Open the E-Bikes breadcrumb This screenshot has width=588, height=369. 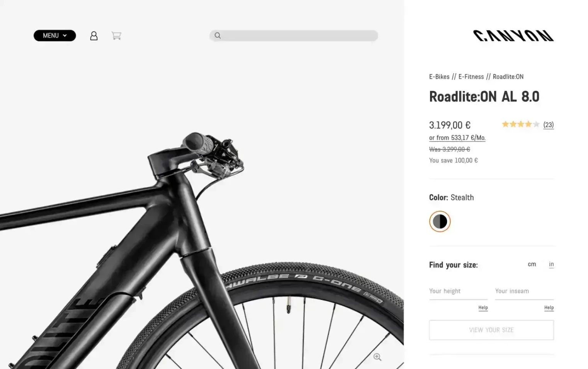(x=439, y=77)
